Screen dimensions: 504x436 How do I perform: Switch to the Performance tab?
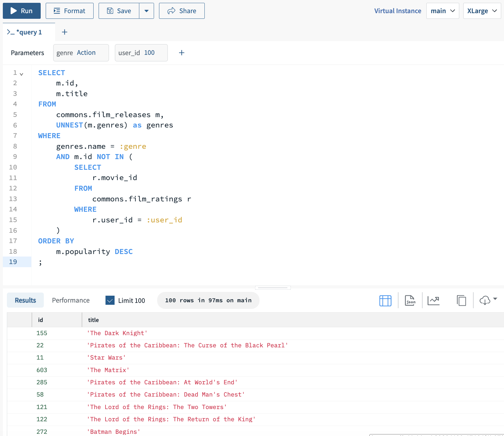pyautogui.click(x=71, y=300)
